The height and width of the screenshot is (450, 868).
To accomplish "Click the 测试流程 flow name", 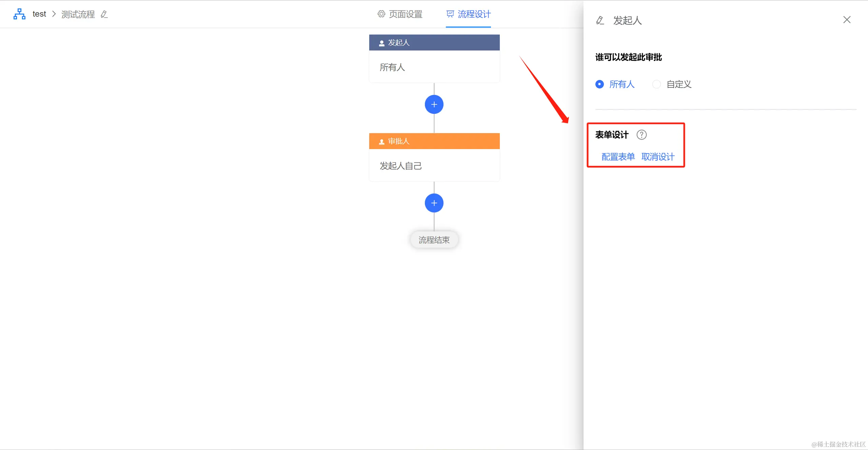I will click(x=78, y=14).
